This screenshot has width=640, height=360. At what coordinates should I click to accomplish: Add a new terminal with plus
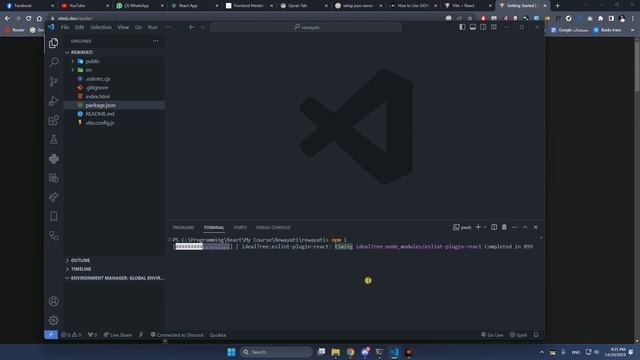478,227
